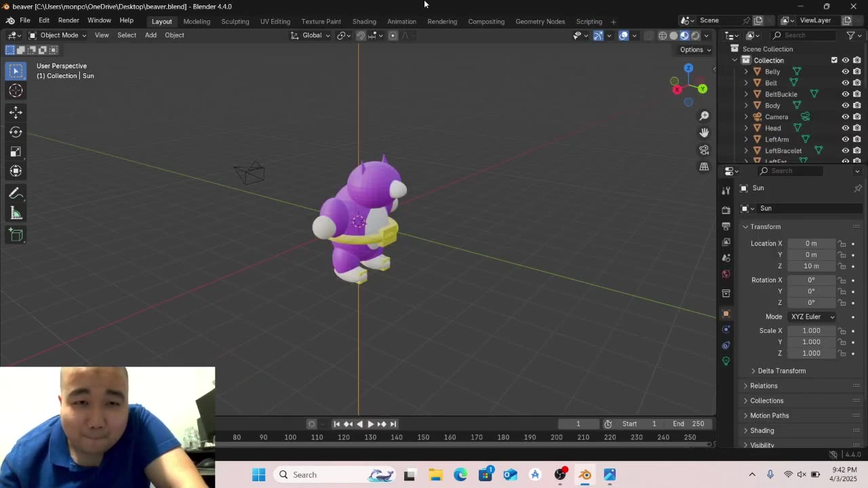Expand the Belly tree item
The height and width of the screenshot is (488, 868).
tap(747, 72)
